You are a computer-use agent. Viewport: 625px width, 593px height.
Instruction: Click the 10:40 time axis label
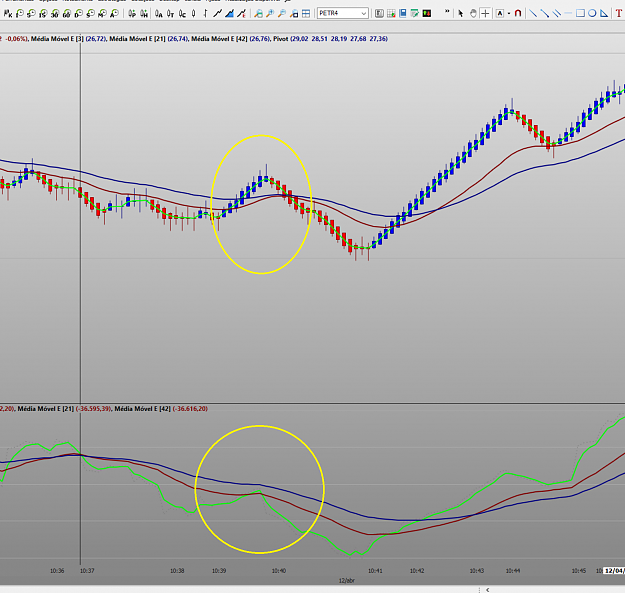coord(279,571)
